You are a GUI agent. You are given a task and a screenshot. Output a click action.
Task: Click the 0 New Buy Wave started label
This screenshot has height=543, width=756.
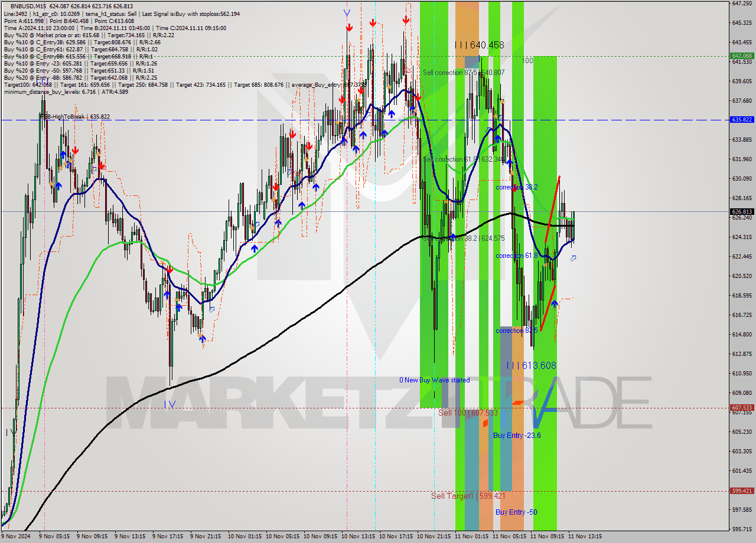(x=435, y=380)
